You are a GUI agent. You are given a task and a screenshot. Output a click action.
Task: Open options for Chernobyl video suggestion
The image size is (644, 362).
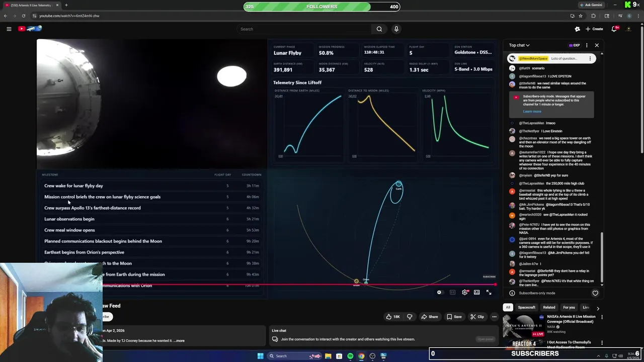602,343
